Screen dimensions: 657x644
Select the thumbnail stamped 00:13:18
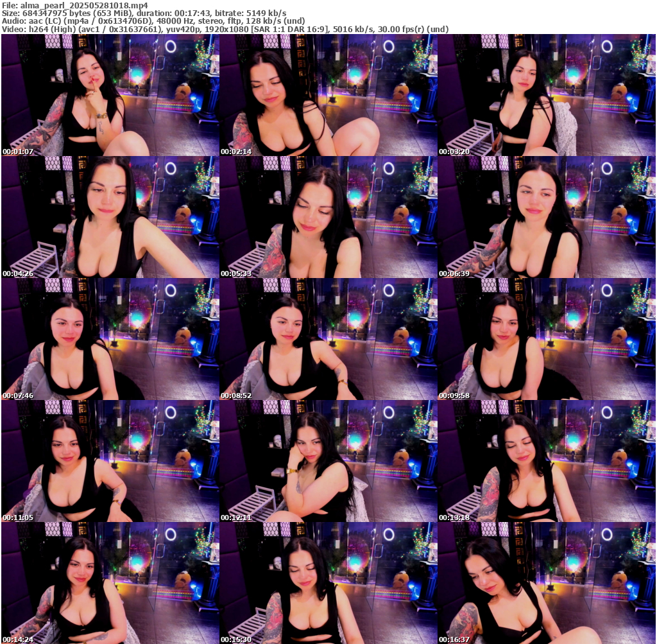click(547, 461)
